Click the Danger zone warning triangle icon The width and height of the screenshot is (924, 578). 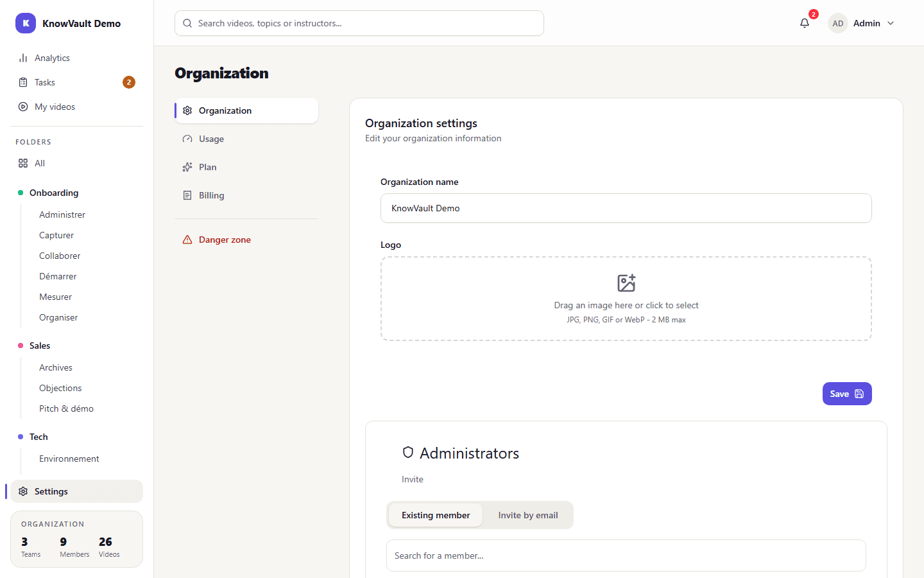click(x=187, y=240)
